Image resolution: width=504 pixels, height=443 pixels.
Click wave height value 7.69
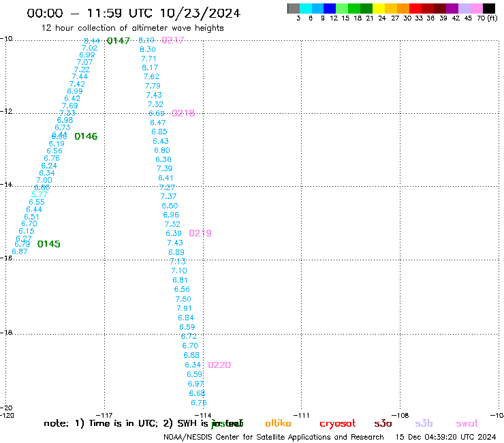tap(69, 106)
